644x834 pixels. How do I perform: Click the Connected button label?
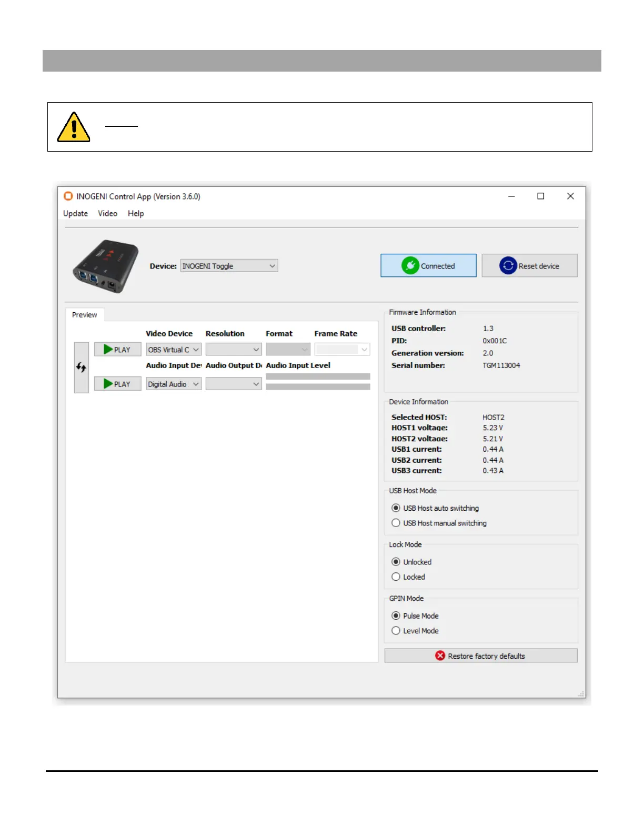click(x=438, y=266)
